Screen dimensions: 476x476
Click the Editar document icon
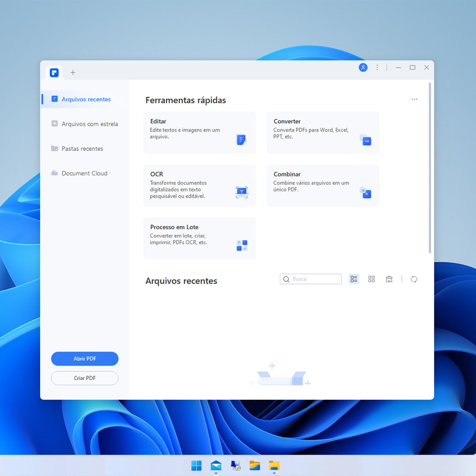click(x=242, y=140)
